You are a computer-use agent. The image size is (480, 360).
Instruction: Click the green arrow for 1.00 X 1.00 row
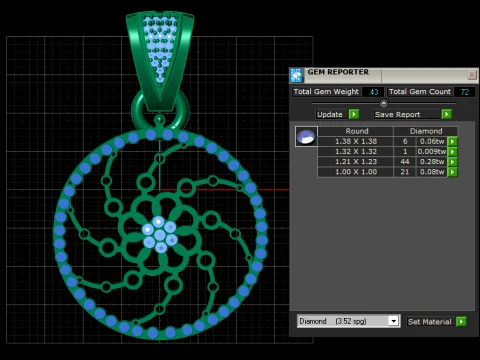click(x=452, y=172)
